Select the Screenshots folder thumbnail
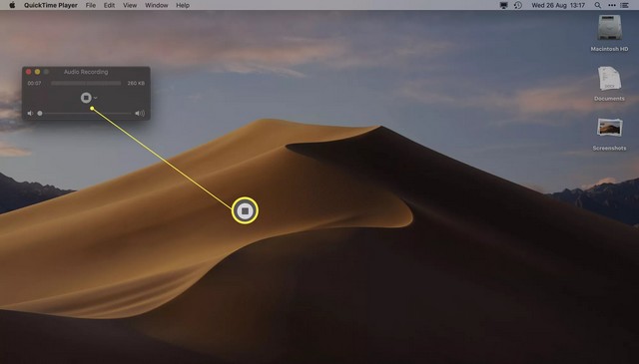 [609, 128]
